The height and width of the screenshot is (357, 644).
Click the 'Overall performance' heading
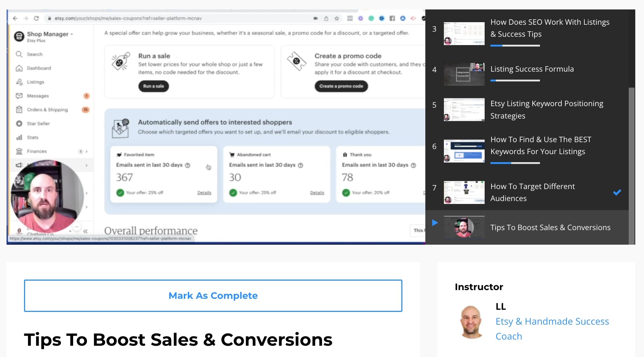151,231
